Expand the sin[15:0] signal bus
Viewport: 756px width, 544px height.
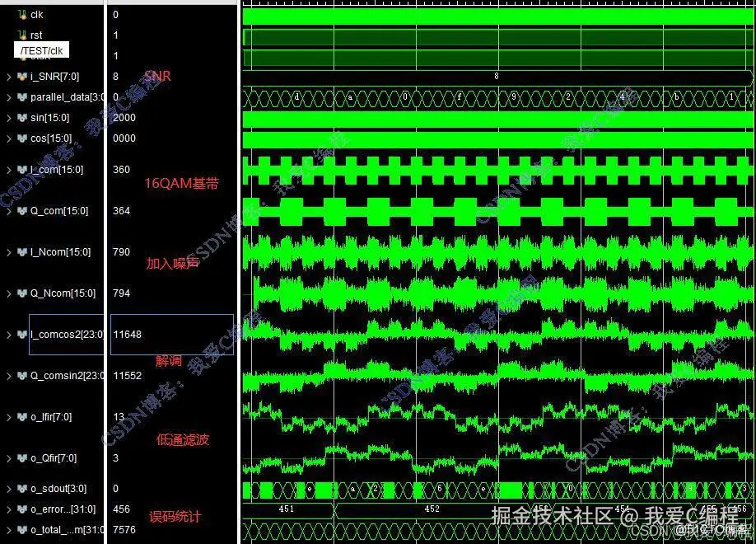tap(9, 118)
